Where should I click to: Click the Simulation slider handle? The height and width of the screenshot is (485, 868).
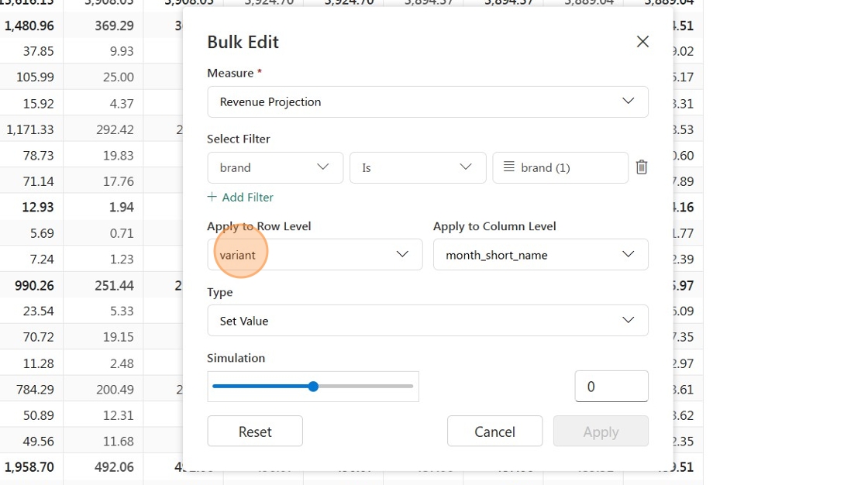click(x=313, y=387)
